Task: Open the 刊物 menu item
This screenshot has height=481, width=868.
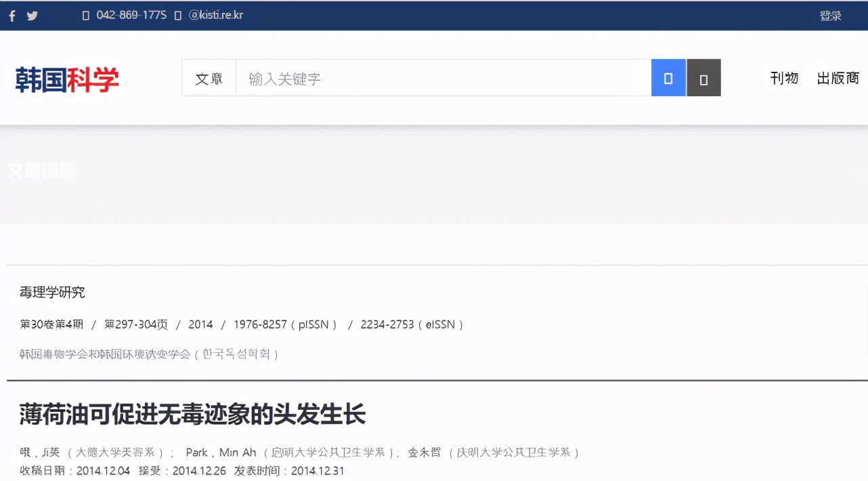Action: tap(784, 78)
